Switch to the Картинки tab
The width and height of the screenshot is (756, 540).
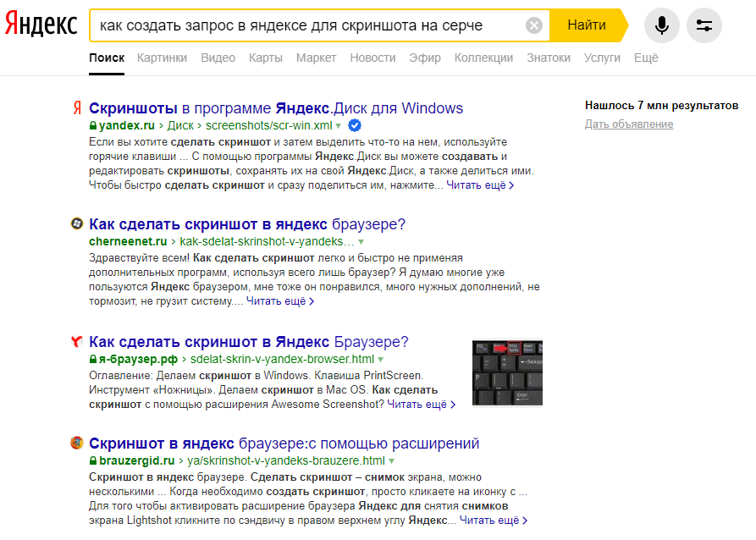(162, 58)
